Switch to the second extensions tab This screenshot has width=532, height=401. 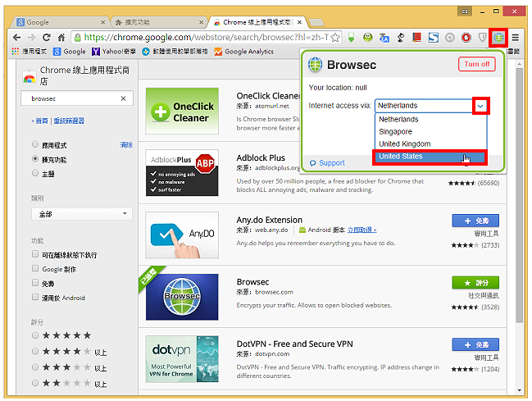point(160,22)
